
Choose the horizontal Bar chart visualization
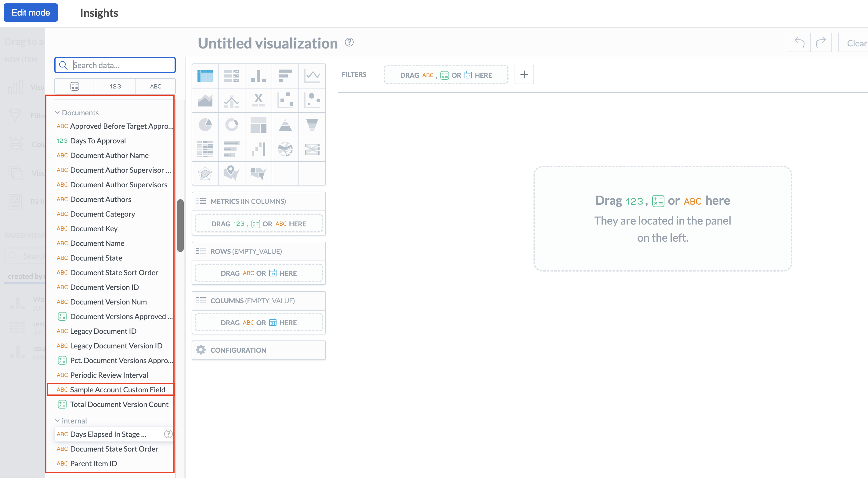click(285, 76)
